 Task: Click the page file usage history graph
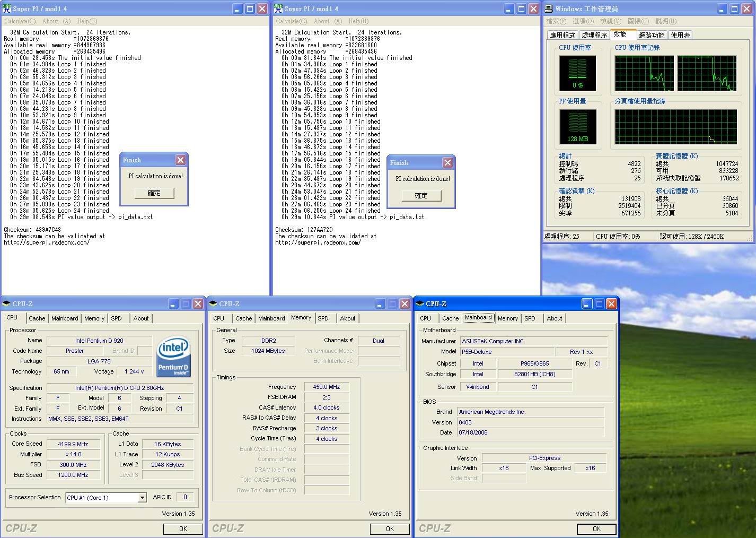pyautogui.click(x=676, y=127)
